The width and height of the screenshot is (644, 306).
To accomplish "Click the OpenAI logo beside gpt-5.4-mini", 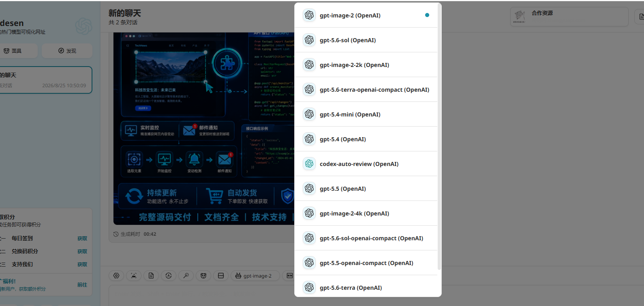I will [309, 114].
